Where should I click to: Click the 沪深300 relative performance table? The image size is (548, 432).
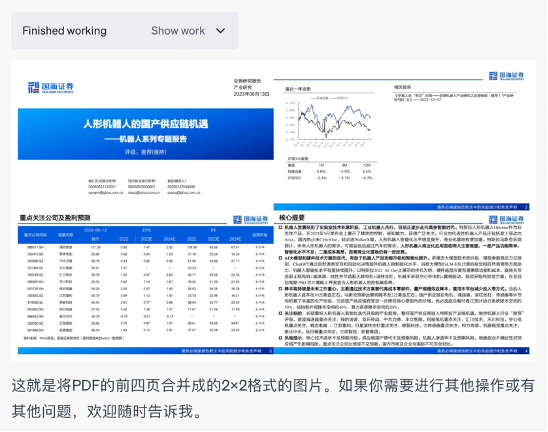coord(330,168)
